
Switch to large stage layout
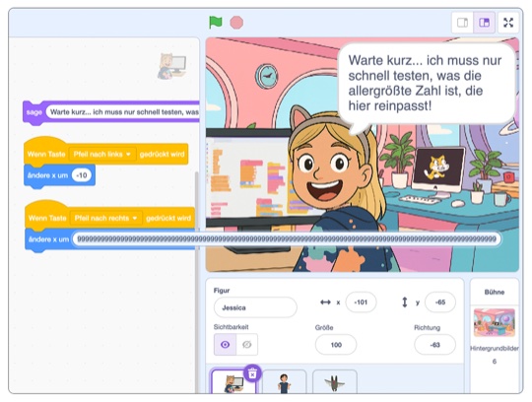[x=484, y=23]
